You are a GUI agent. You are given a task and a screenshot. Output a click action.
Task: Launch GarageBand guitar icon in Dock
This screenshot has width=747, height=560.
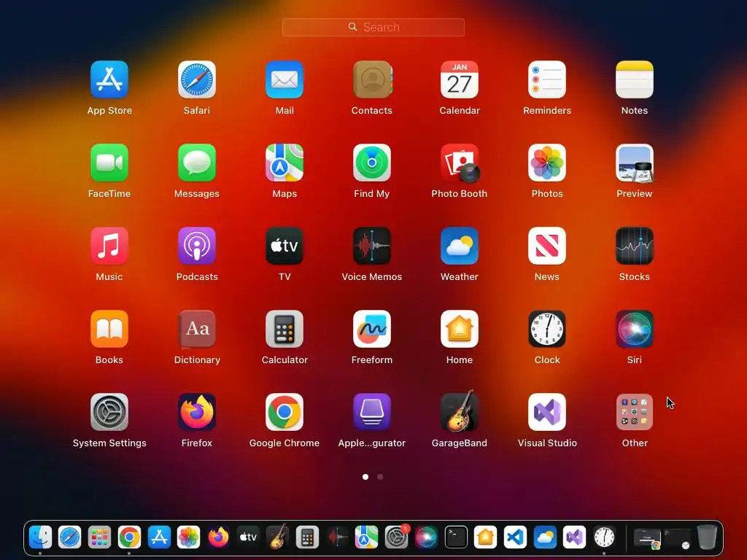click(x=278, y=537)
